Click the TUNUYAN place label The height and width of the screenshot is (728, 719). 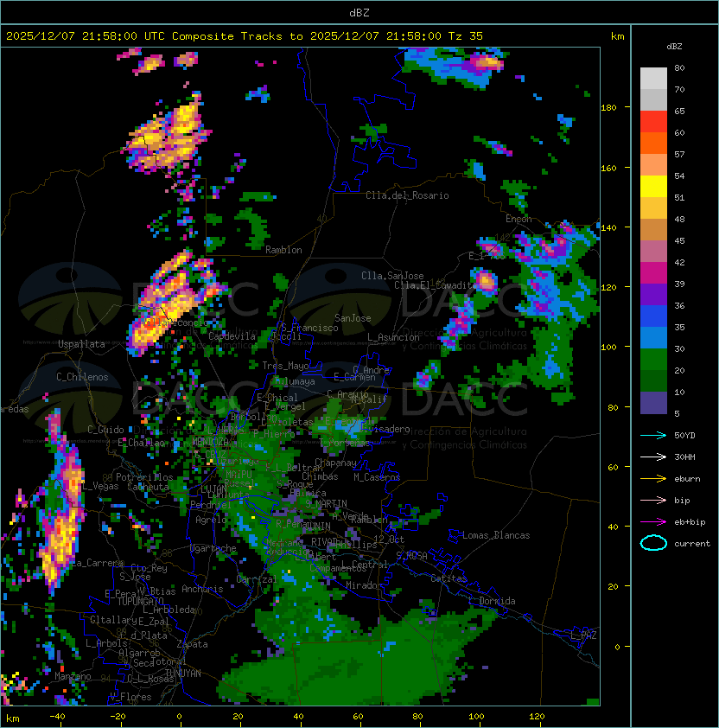[183, 674]
